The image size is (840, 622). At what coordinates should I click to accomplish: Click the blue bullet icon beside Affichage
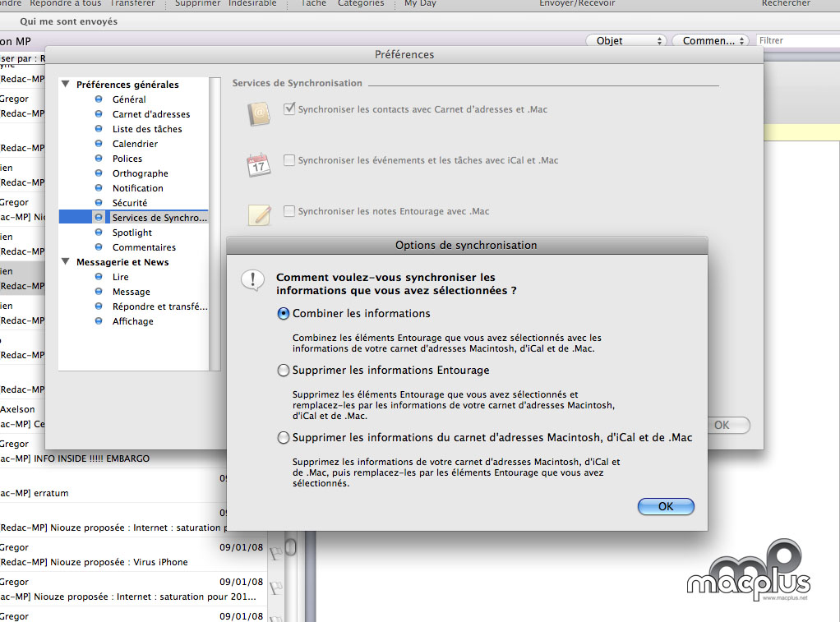99,321
